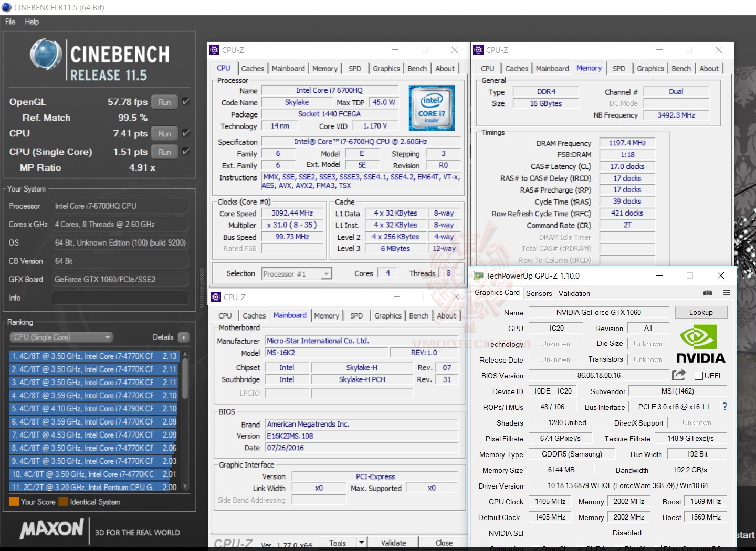Select ranking row 11 with Intel Pentium CPU
Viewport: 756px width, 551px height.
click(x=94, y=488)
